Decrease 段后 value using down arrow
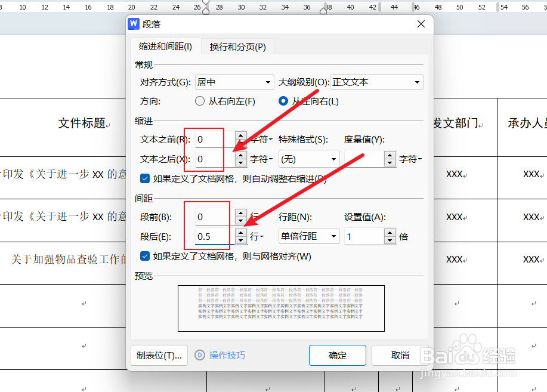 (x=241, y=239)
